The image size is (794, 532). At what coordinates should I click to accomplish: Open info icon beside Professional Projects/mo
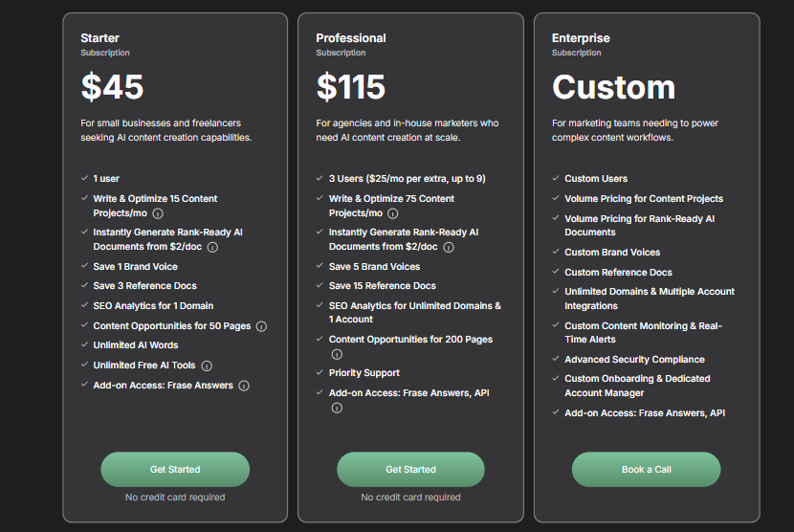(393, 213)
